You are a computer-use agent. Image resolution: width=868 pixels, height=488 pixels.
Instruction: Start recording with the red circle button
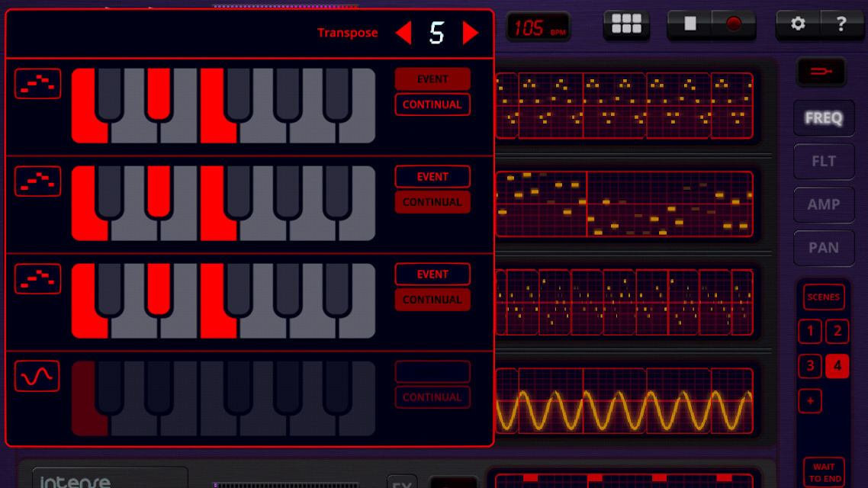click(x=734, y=24)
